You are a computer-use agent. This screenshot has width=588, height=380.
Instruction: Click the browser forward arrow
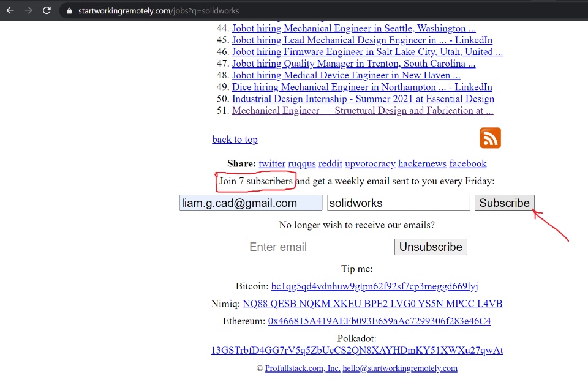click(x=29, y=10)
